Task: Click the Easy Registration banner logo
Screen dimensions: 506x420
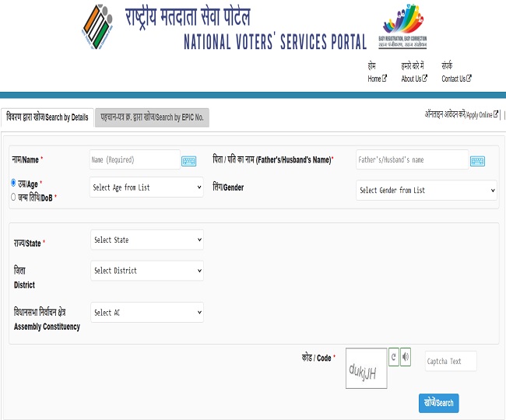Action: (x=402, y=27)
